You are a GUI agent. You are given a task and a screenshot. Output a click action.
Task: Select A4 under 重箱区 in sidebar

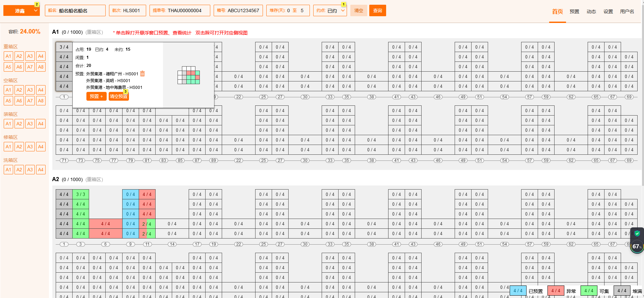point(41,56)
